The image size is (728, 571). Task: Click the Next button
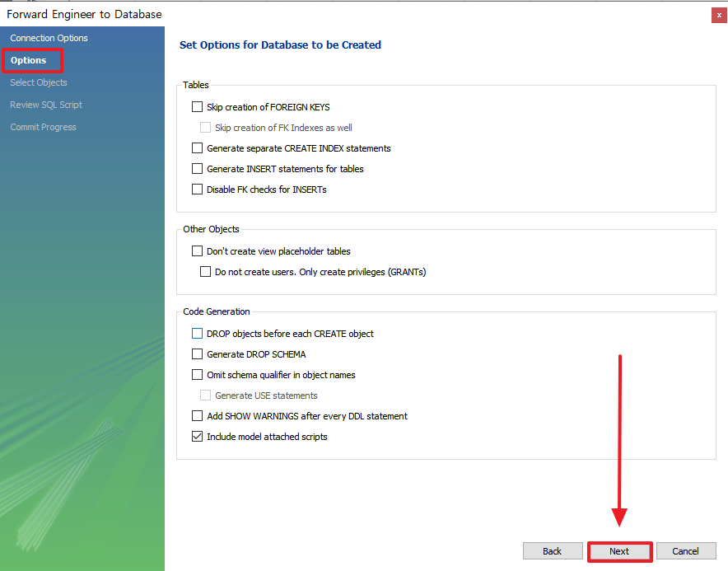point(619,551)
